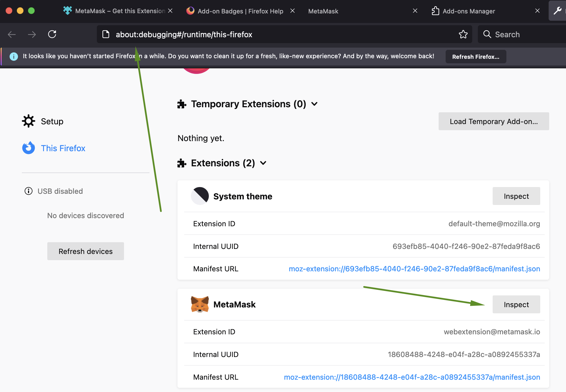Close the MetaMask Get this Extension tab
566x392 pixels.
pos(170,11)
